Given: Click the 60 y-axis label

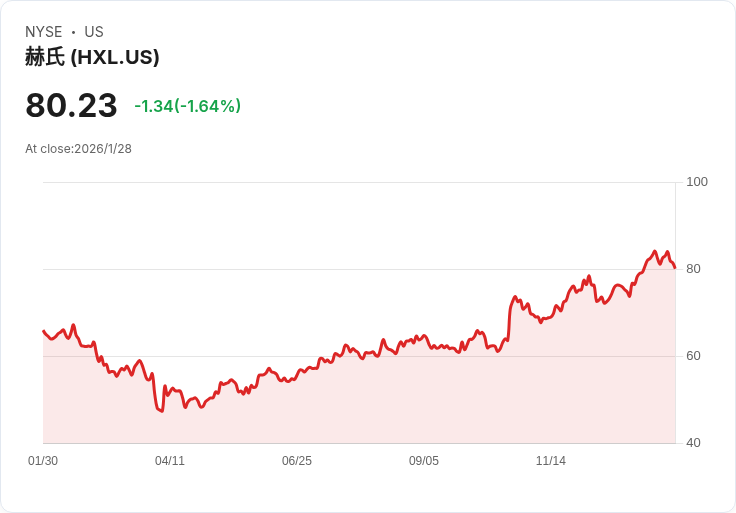Looking at the screenshot, I should pos(693,356).
